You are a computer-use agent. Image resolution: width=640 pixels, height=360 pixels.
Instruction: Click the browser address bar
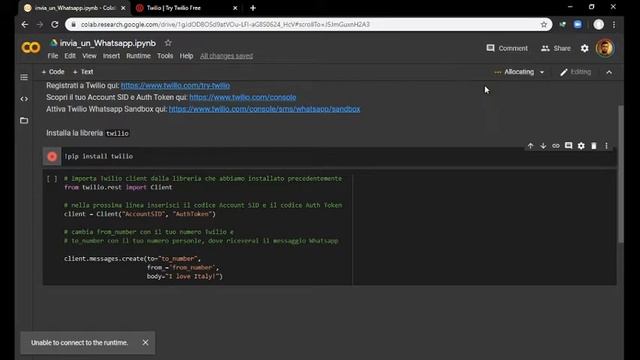tap(308, 24)
